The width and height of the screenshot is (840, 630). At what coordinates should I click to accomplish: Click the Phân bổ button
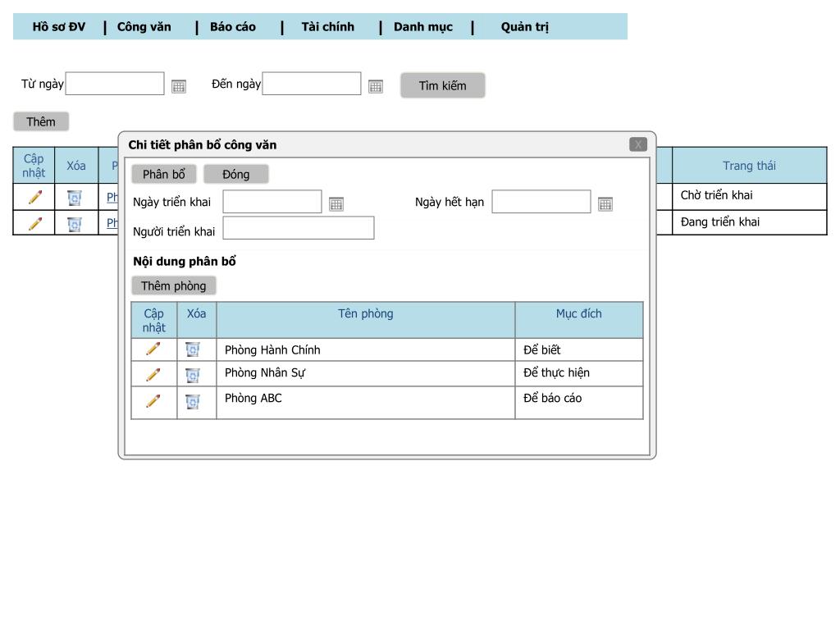click(x=164, y=174)
